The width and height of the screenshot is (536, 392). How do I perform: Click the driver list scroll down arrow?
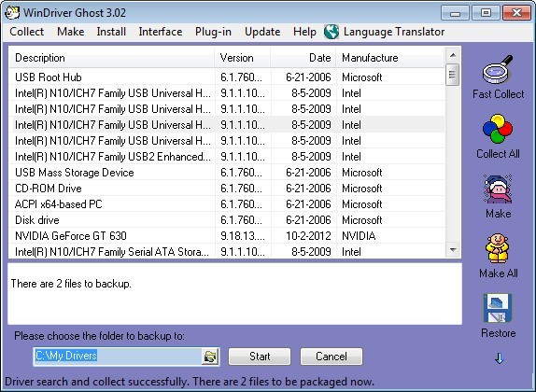pyautogui.click(x=453, y=250)
